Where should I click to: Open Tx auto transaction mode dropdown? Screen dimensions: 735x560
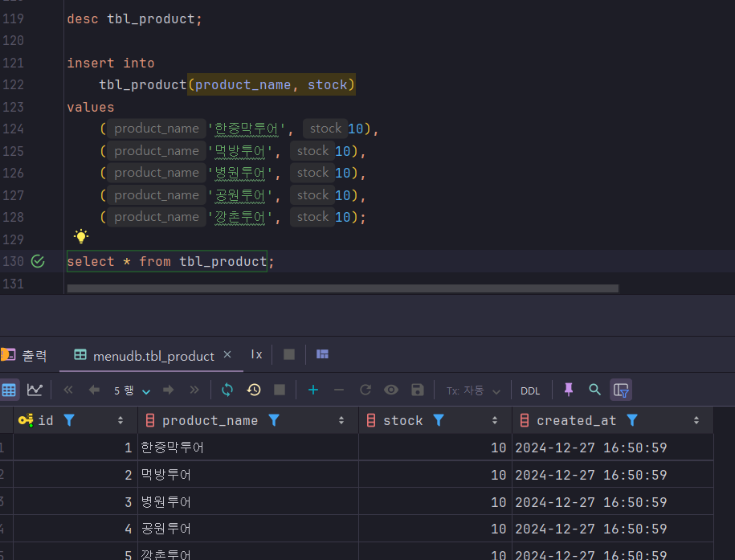pyautogui.click(x=473, y=390)
